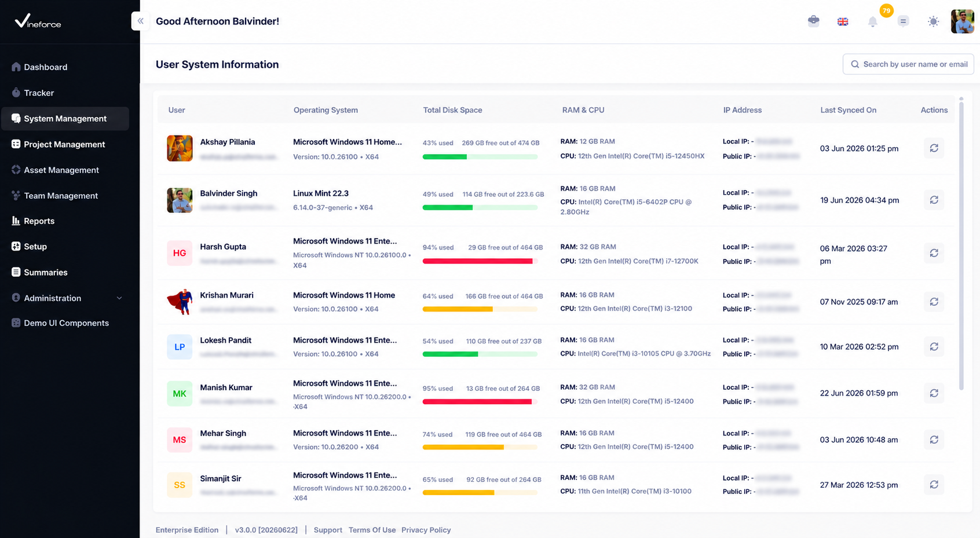Click '13 GB free out of 264 GB'

pyautogui.click(x=503, y=389)
